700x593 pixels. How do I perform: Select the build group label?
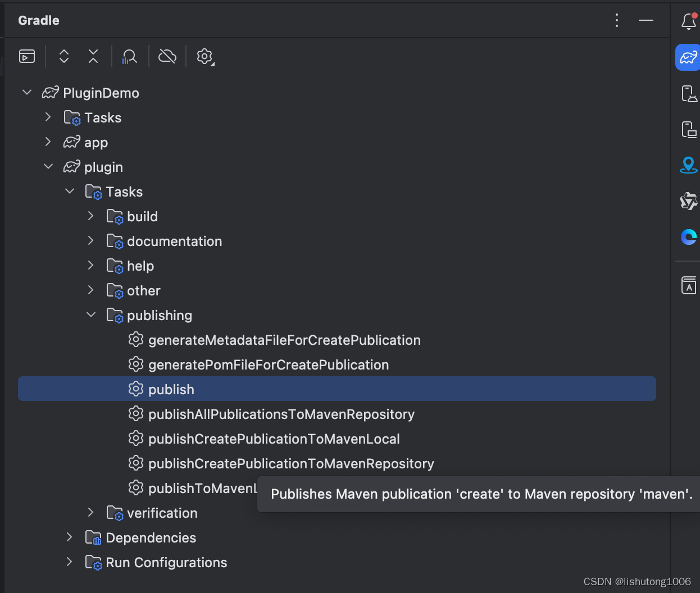pos(142,216)
